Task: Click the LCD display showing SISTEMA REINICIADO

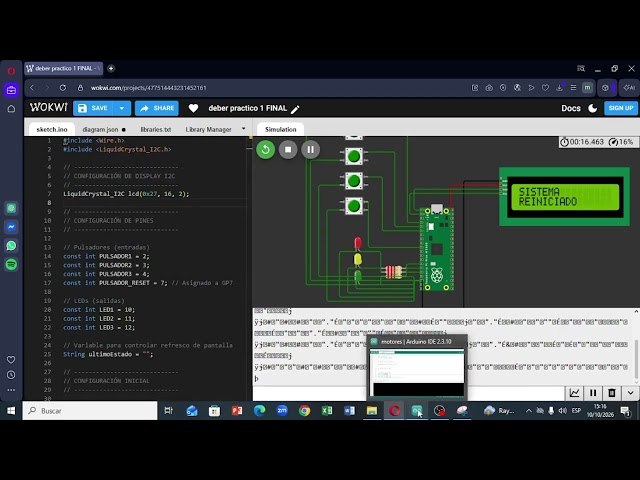Action: click(564, 197)
